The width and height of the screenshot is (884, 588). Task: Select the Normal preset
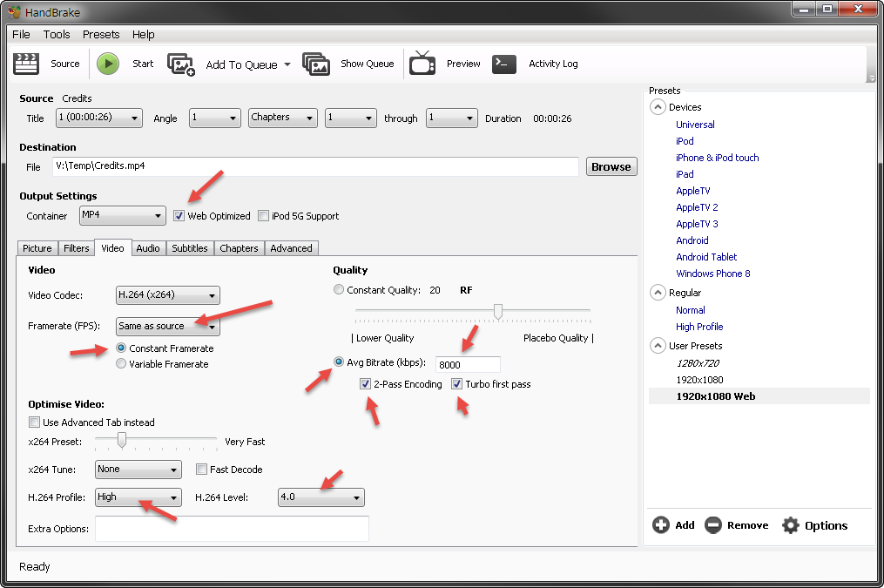[690, 310]
